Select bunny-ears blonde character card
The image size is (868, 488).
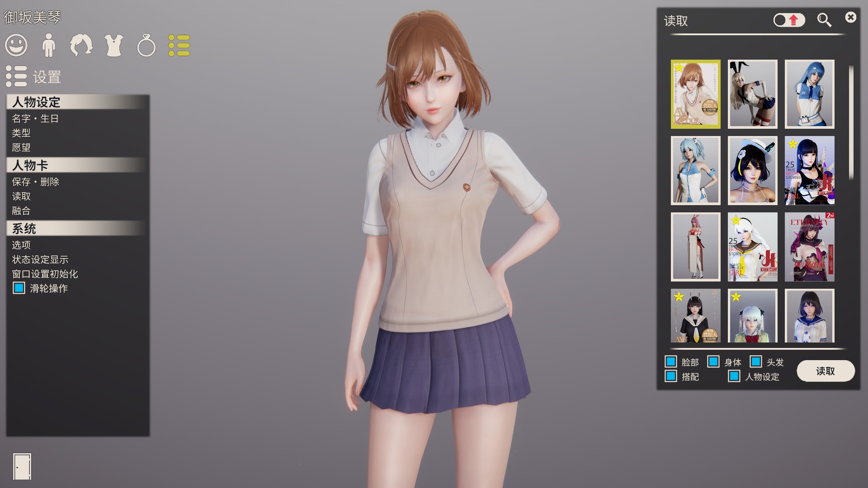753,94
